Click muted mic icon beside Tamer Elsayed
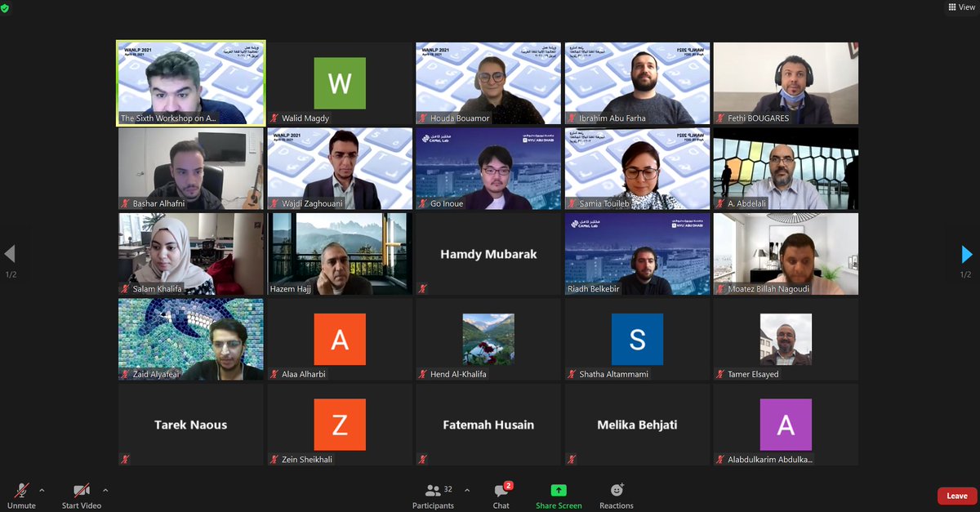This screenshot has height=512, width=980. click(720, 374)
